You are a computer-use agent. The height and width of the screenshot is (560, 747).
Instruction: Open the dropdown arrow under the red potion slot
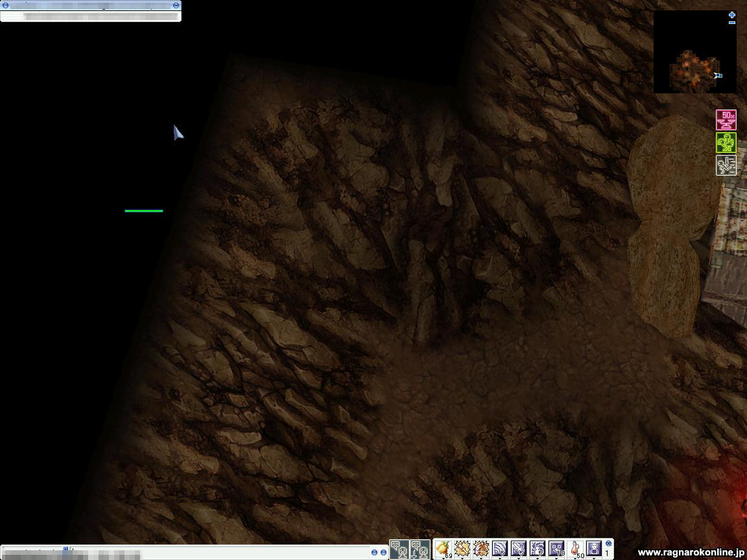(575, 559)
